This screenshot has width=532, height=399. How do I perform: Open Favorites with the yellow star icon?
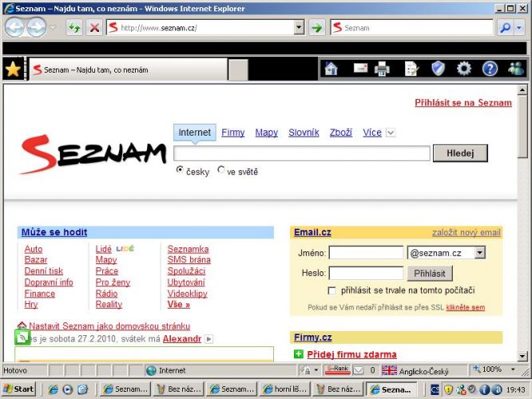click(14, 69)
